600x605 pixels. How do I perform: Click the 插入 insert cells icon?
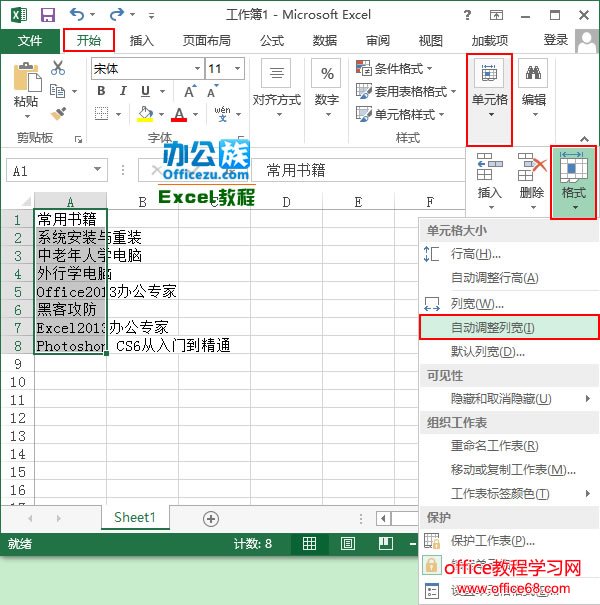[x=490, y=181]
